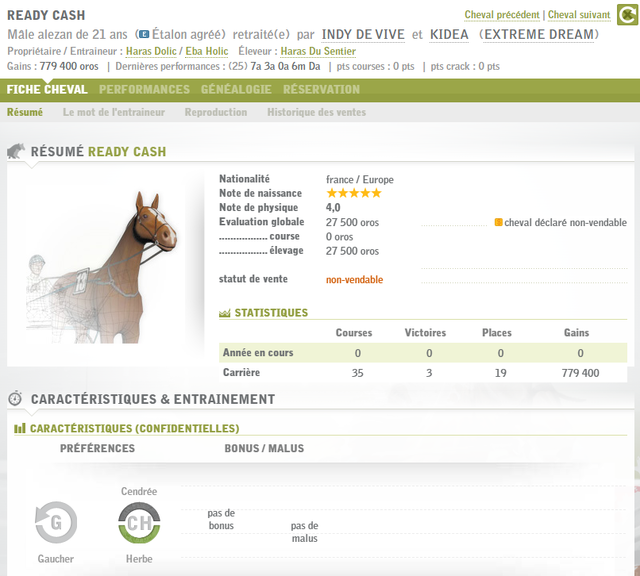640x576 pixels.
Task: Click the orange non-vendable square indicator
Action: click(x=498, y=222)
